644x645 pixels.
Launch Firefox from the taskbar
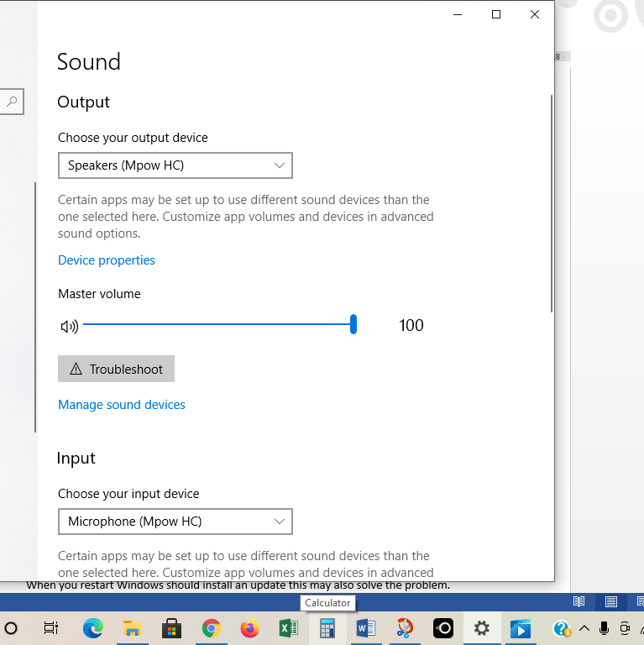click(250, 628)
